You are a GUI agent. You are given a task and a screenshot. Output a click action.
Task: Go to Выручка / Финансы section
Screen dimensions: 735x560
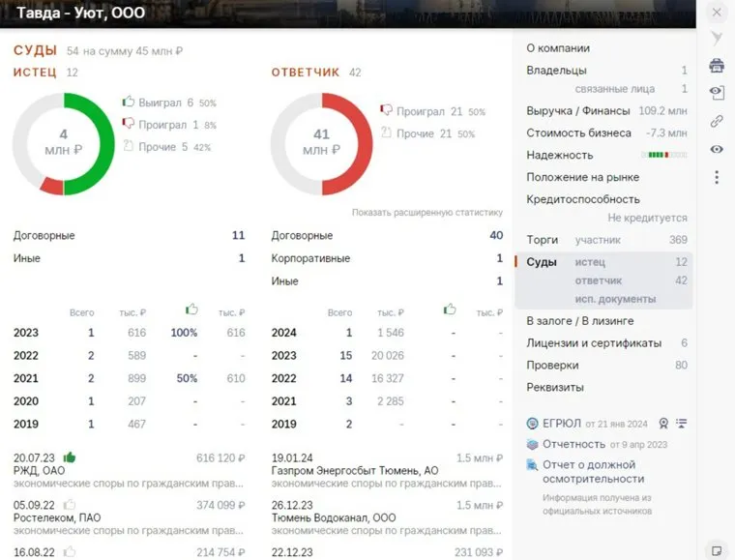click(x=577, y=110)
